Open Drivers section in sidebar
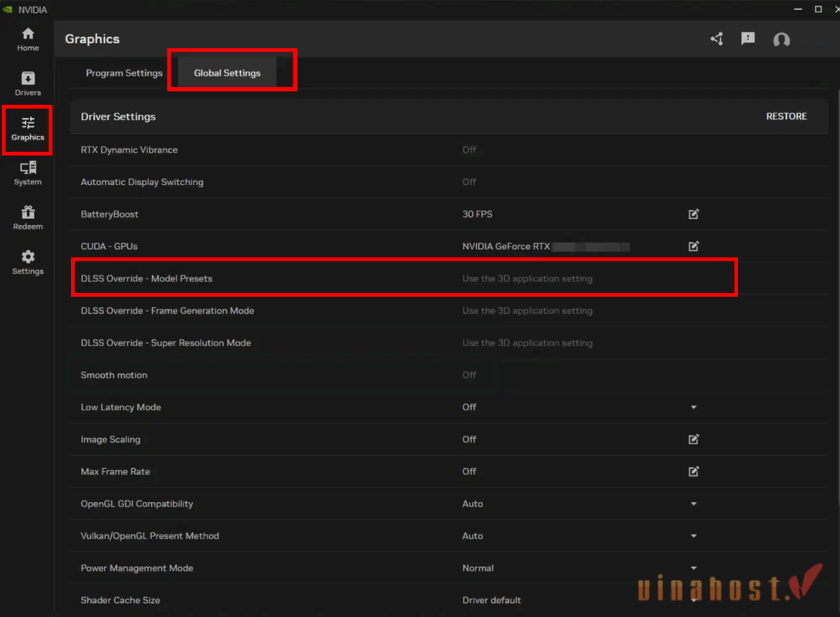The image size is (840, 617). pyautogui.click(x=28, y=84)
